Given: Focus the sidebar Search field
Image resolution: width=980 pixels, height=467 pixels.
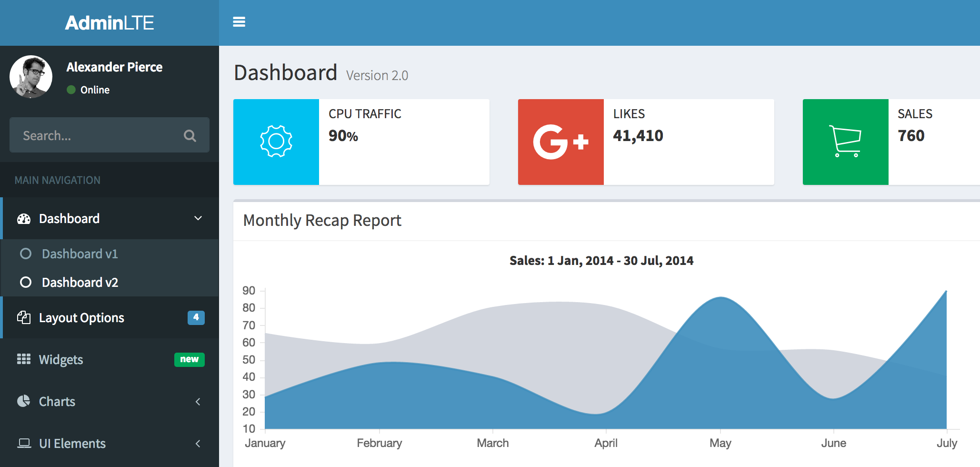Looking at the screenshot, I should point(110,135).
